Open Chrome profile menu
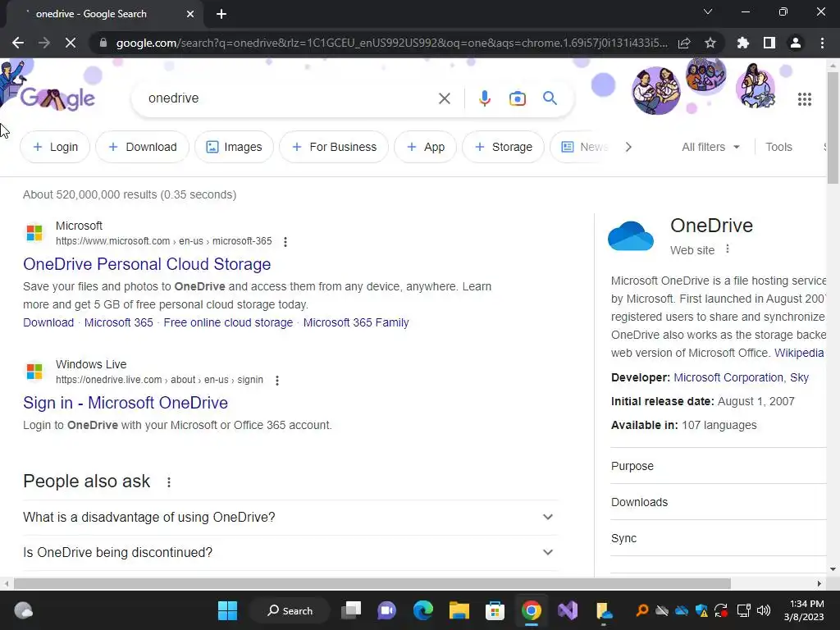The width and height of the screenshot is (840, 630). coord(796,43)
